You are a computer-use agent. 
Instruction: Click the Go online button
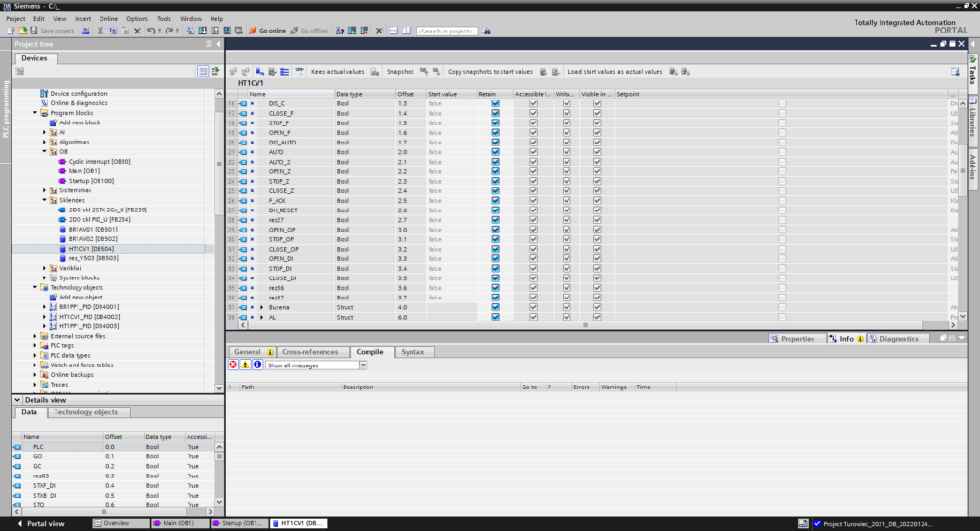pyautogui.click(x=268, y=31)
